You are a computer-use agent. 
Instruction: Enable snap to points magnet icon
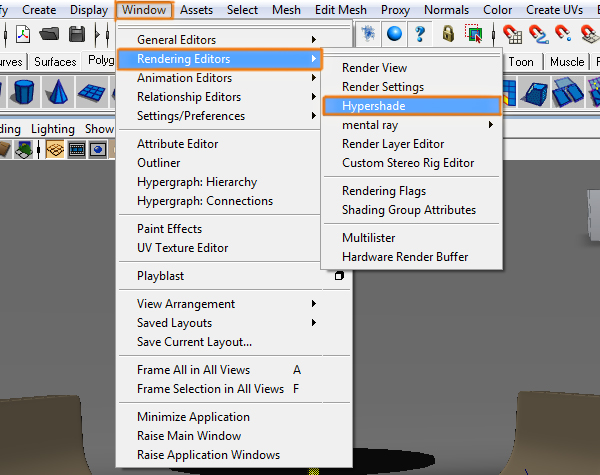tap(563, 34)
